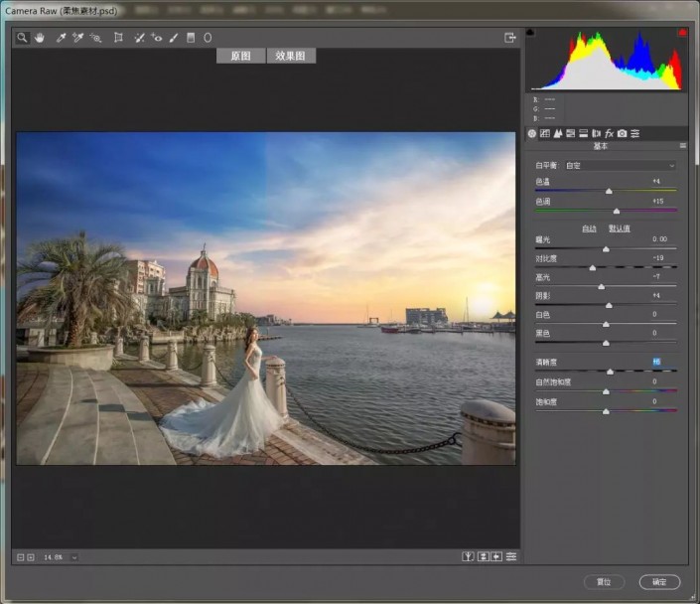Viewport: 700px width, 604px height.
Task: Toggle full screen mode icon
Action: tap(509, 38)
